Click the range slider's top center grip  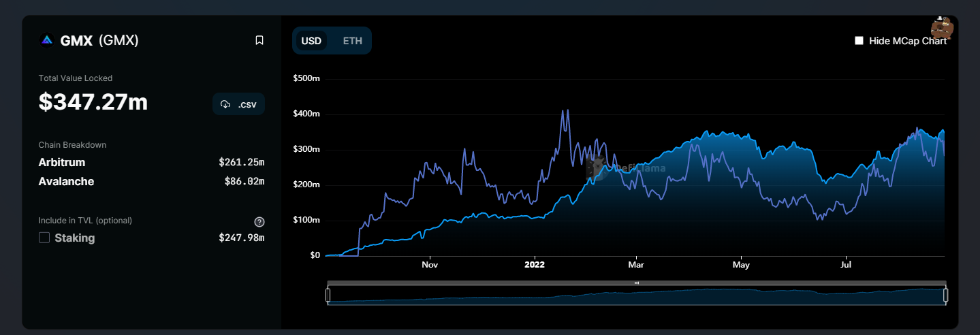click(x=637, y=283)
